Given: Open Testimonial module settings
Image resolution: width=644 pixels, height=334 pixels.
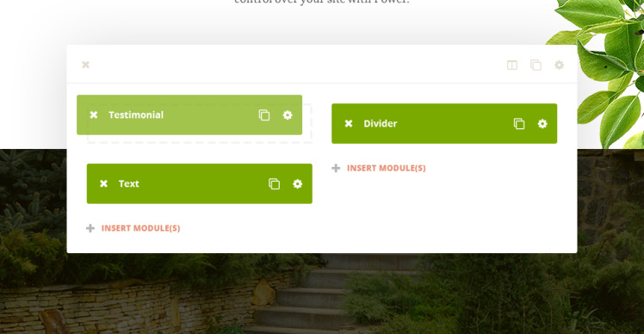Looking at the screenshot, I should [288, 115].
